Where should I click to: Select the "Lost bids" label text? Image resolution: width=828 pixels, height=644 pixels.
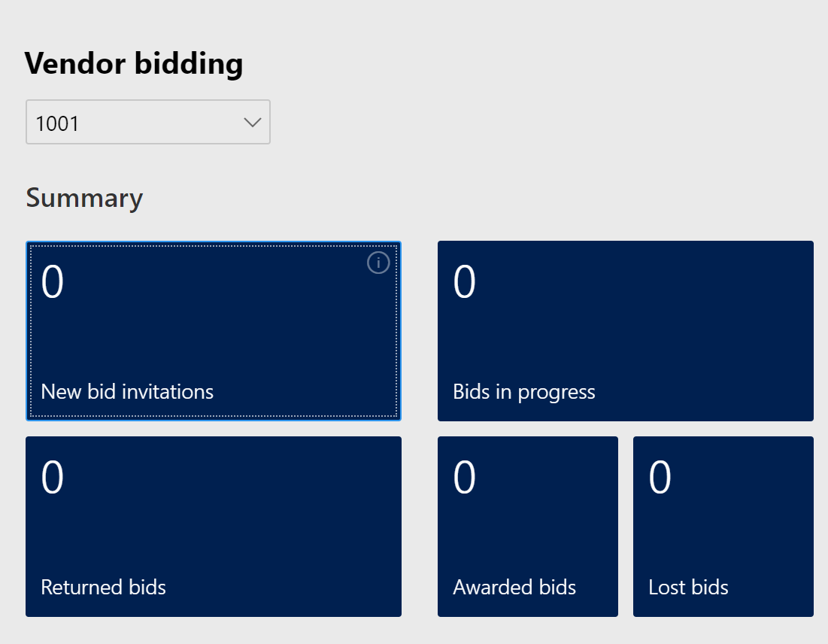pos(688,588)
